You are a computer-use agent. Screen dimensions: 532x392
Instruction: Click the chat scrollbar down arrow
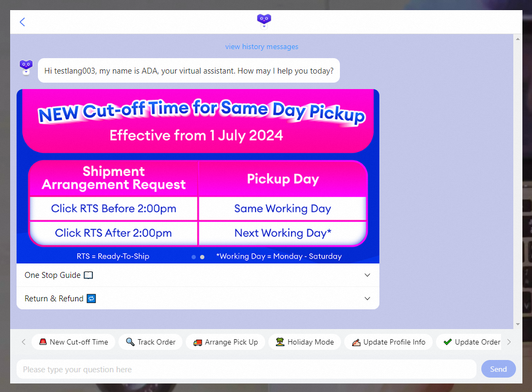[517, 324]
